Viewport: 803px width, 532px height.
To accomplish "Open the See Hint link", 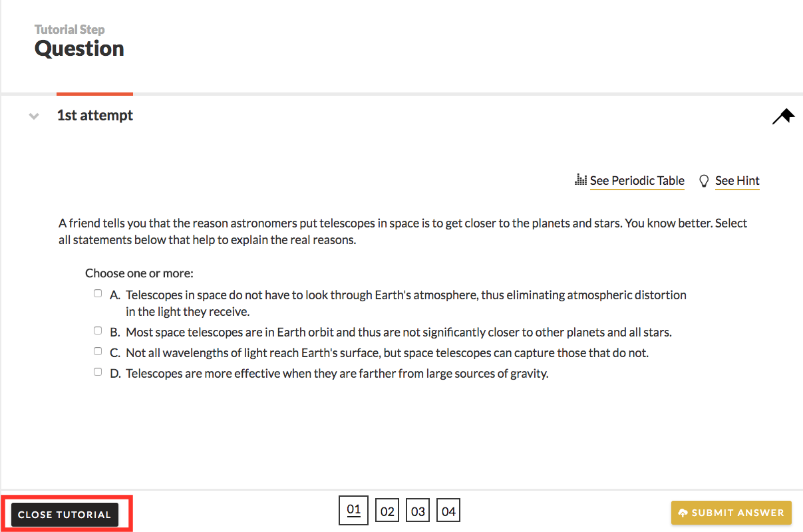I will (737, 181).
